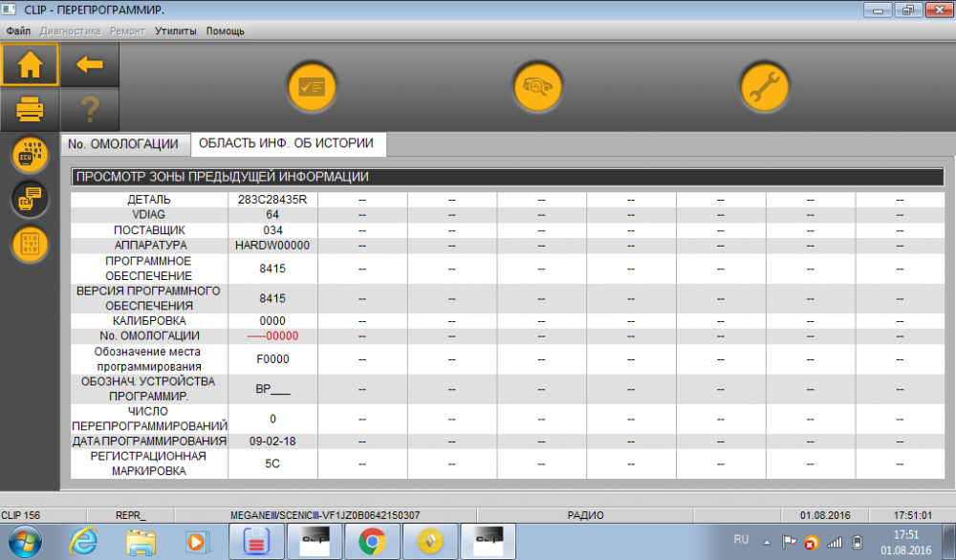Click the HARDW00000 hardware value
Screen dimensions: 956x560
(x=272, y=246)
